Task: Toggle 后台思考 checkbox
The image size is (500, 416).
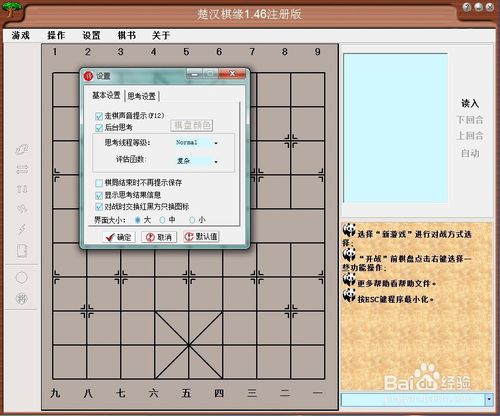Action: click(x=99, y=128)
